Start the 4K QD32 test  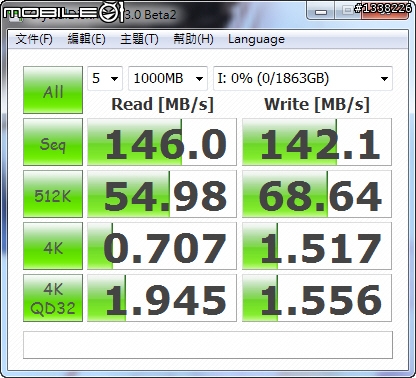(x=53, y=298)
